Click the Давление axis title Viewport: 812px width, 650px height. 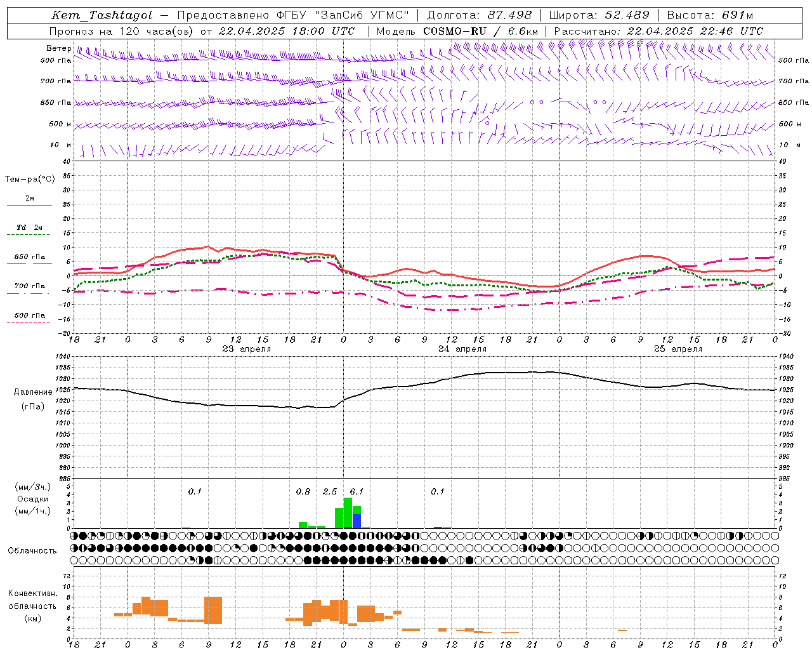click(33, 392)
